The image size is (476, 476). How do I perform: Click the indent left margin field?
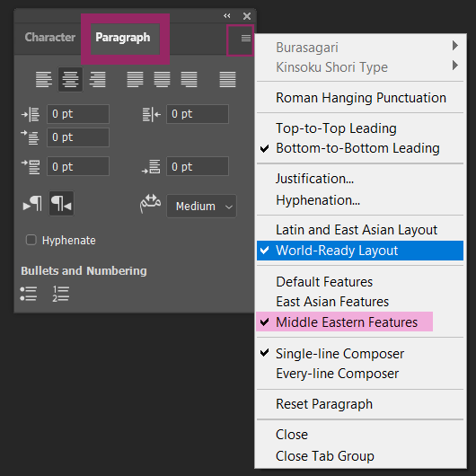pyautogui.click(x=78, y=114)
